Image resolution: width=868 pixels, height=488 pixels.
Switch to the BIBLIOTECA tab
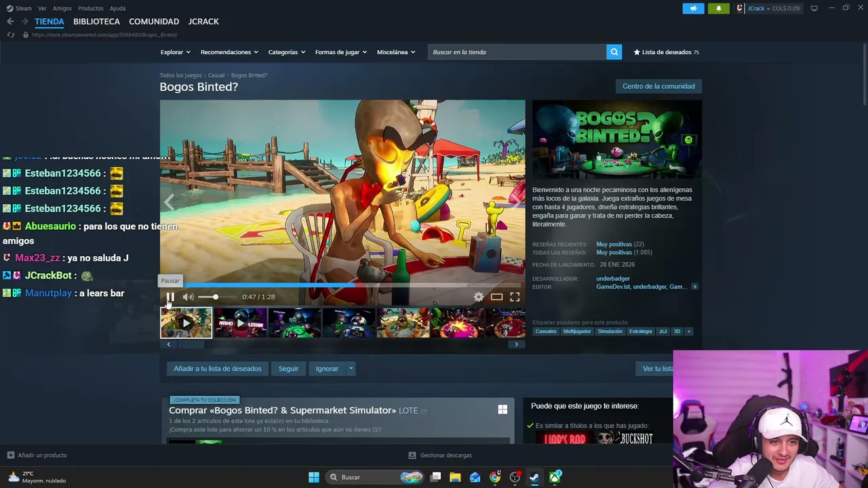pos(96,22)
